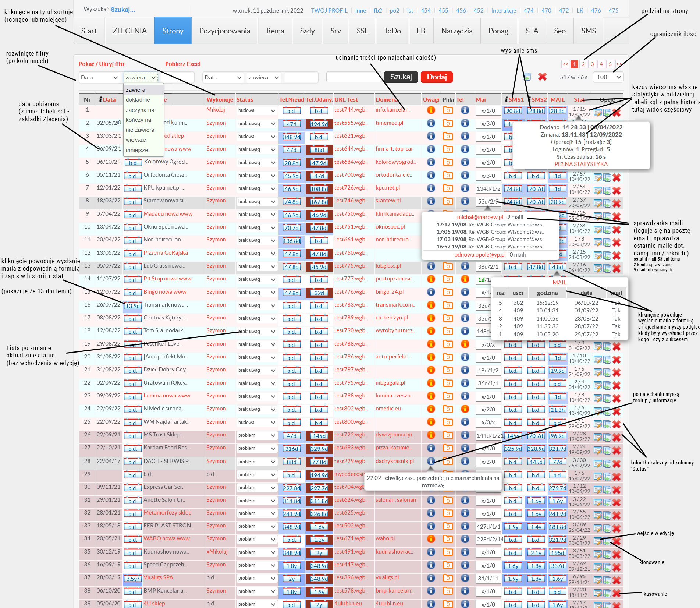The width and height of the screenshot is (700, 608).
Task: Click the search text field left of Szukaj
Action: 353,77
